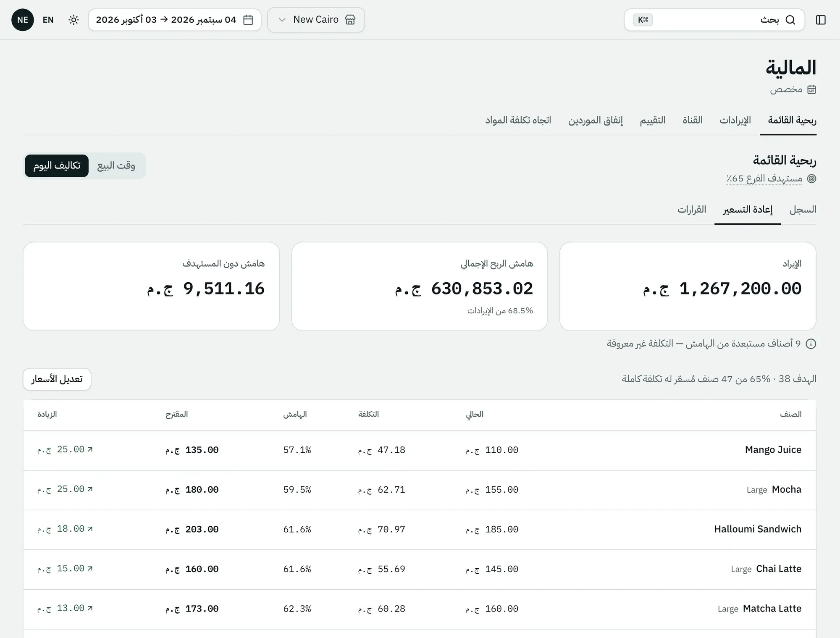Open the هامش الربح الإجمالي card
This screenshot has height=638, width=840.
coord(420,286)
